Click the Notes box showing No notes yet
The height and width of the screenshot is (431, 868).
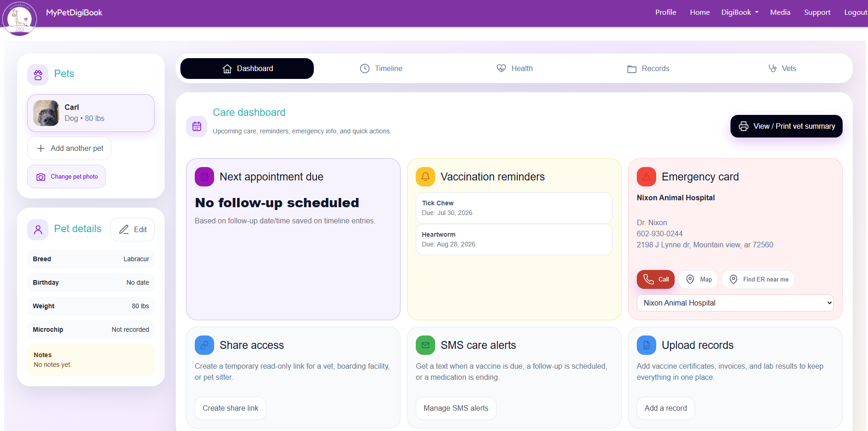(91, 360)
